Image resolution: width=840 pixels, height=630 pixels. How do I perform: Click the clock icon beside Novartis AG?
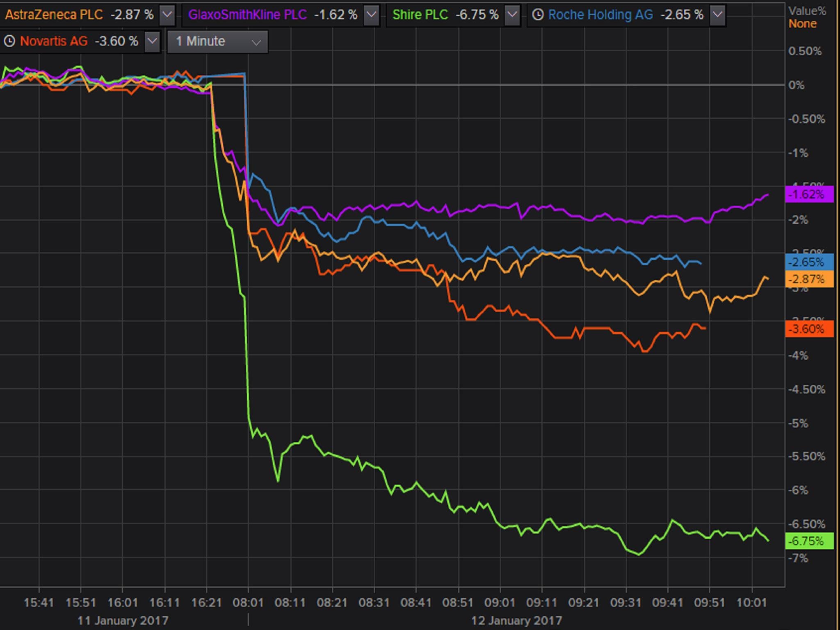coord(9,41)
